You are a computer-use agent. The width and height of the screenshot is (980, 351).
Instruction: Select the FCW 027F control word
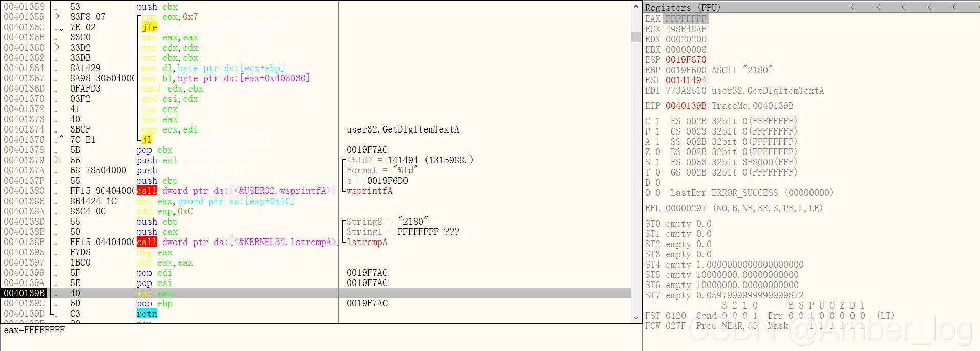tap(665, 326)
